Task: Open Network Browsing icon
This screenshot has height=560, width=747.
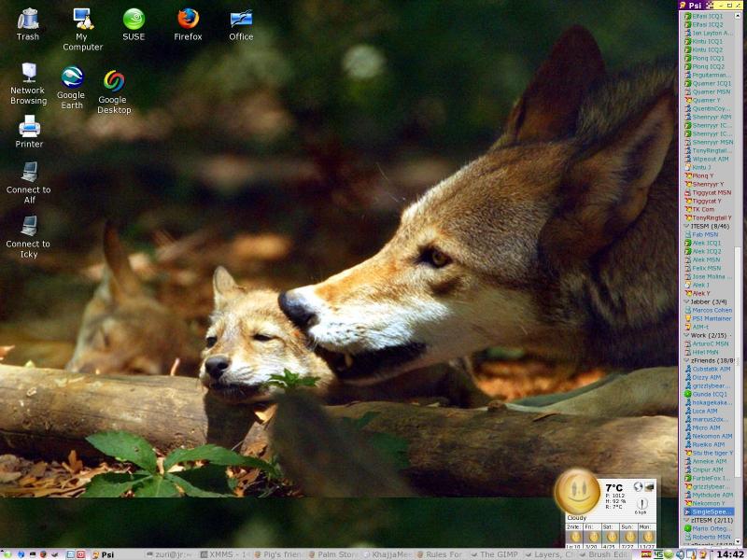Action: click(x=29, y=74)
